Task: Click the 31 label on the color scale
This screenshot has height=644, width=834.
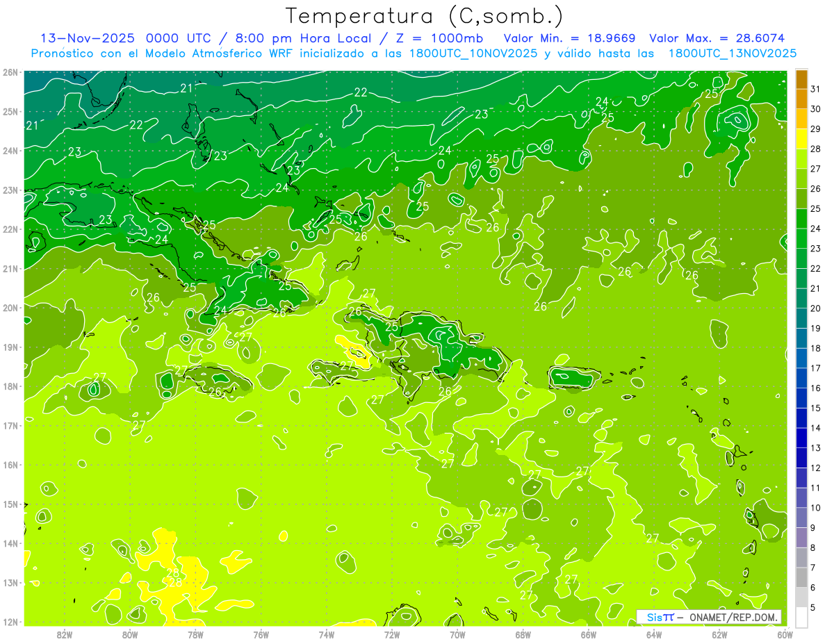Action: pyautogui.click(x=815, y=88)
